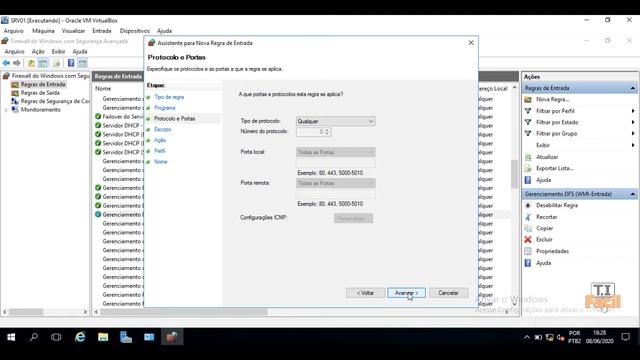The width and height of the screenshot is (640, 360).
Task: Click Excluir in the Actions pane
Action: [x=544, y=240]
